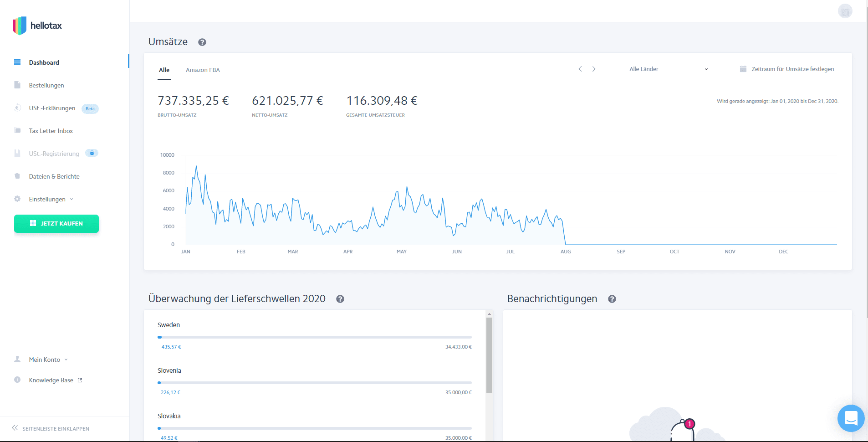Image resolution: width=868 pixels, height=442 pixels.
Task: Open help icon beside Lieferschwellen 2020 heading
Action: tap(340, 299)
